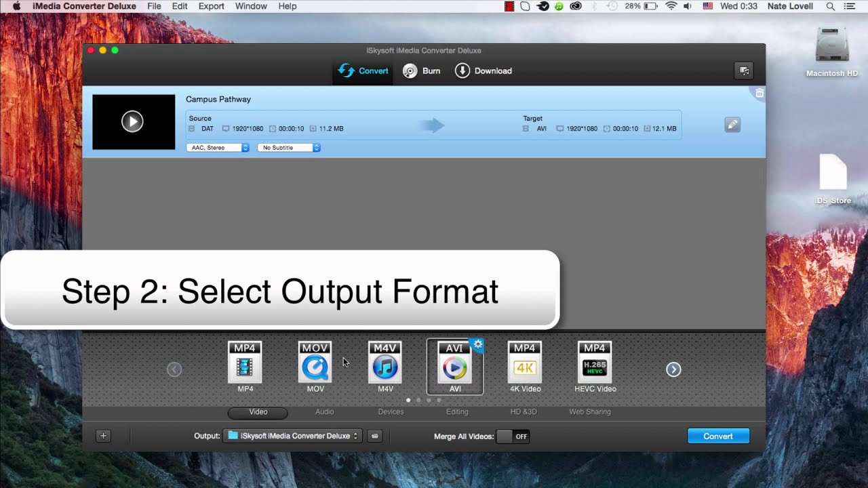Select the Editing category tab

pyautogui.click(x=457, y=412)
